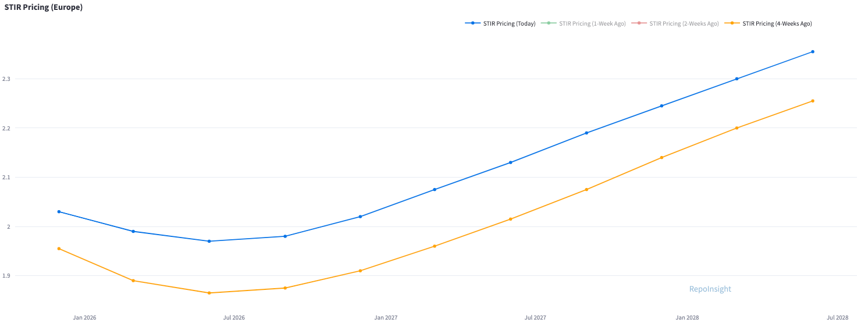Click the "STIR Pricing (Europe)" chart title
The width and height of the screenshot is (868, 326).
[x=44, y=7]
